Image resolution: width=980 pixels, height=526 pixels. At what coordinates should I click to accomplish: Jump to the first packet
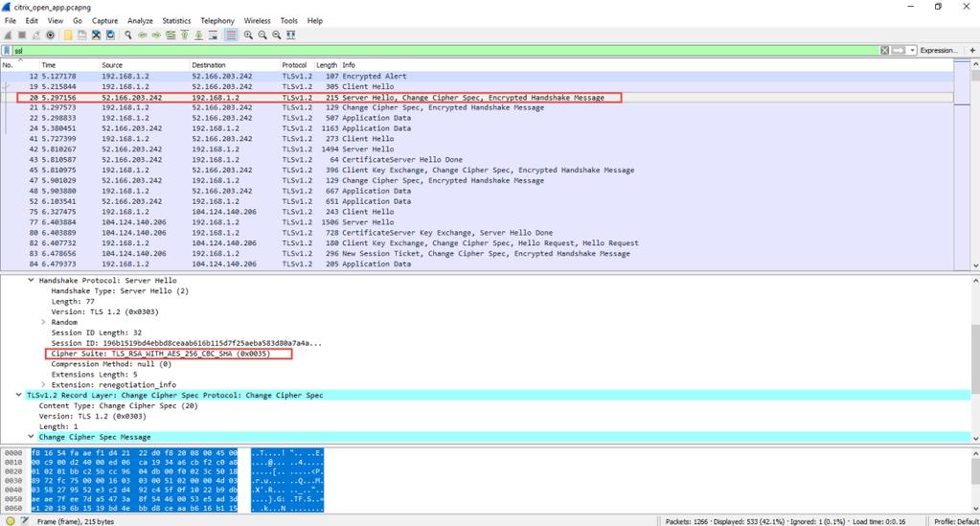pos(185,35)
